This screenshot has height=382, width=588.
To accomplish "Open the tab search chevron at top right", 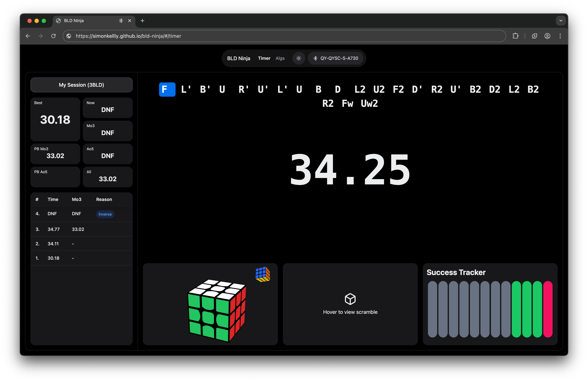I will [x=561, y=20].
